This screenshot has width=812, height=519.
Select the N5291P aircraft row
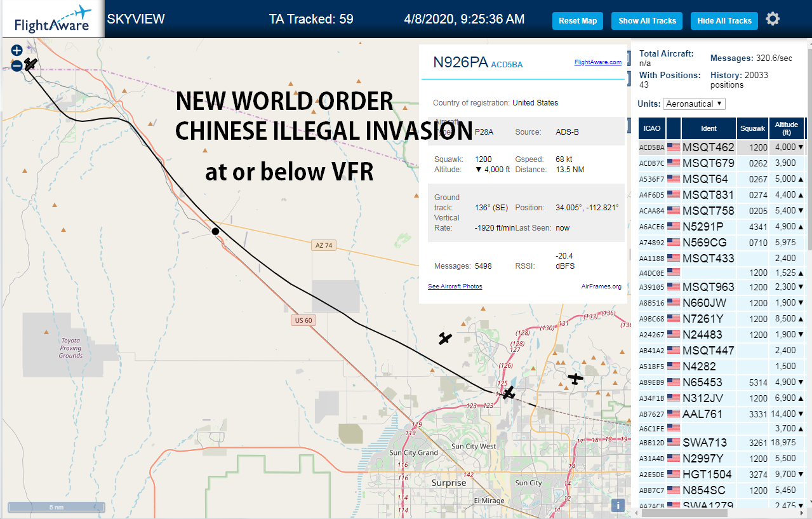point(722,227)
